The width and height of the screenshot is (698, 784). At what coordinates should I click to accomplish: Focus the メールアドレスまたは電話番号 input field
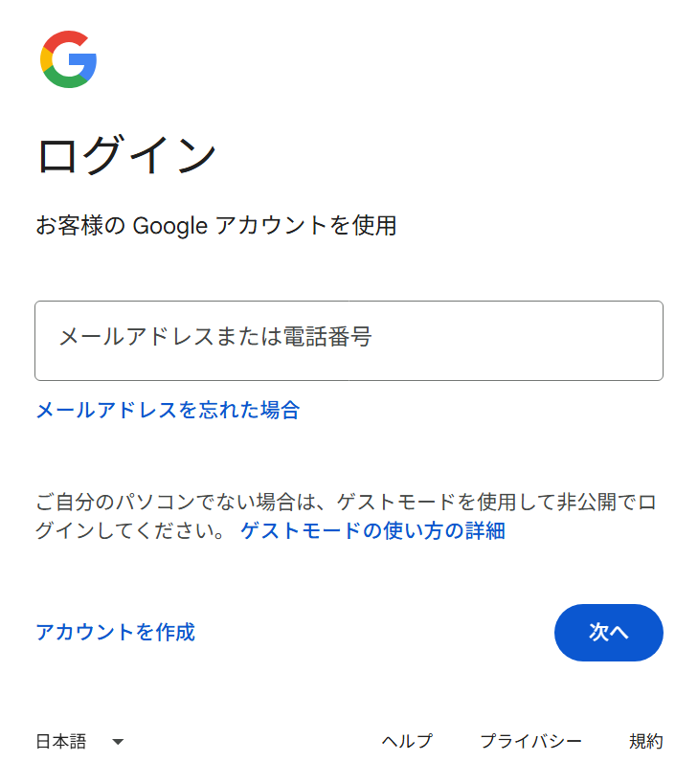(x=349, y=341)
